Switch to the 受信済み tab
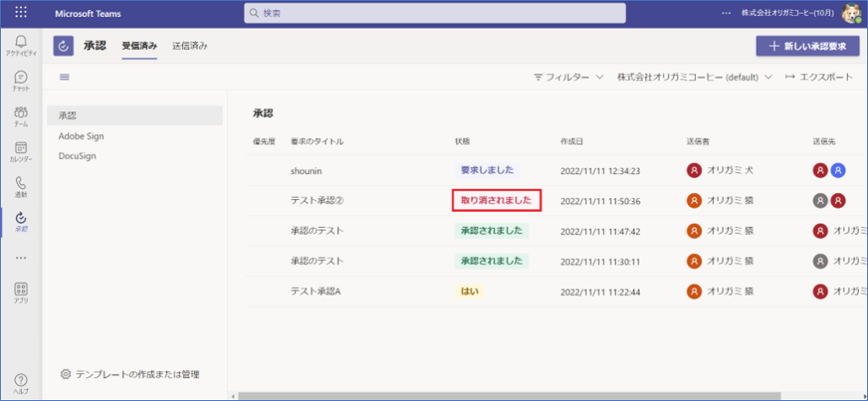This screenshot has width=868, height=401. (x=139, y=46)
